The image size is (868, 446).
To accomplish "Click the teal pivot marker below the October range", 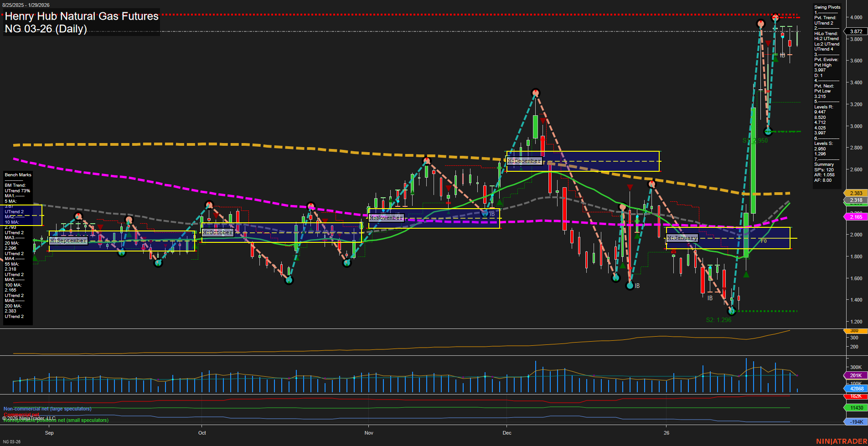I will [x=289, y=281].
